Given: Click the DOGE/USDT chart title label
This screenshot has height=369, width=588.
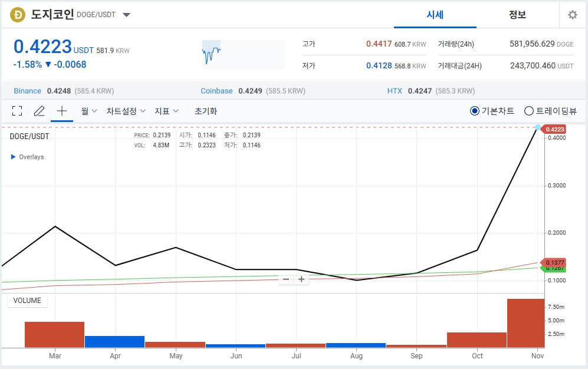Looking at the screenshot, I should pos(29,136).
